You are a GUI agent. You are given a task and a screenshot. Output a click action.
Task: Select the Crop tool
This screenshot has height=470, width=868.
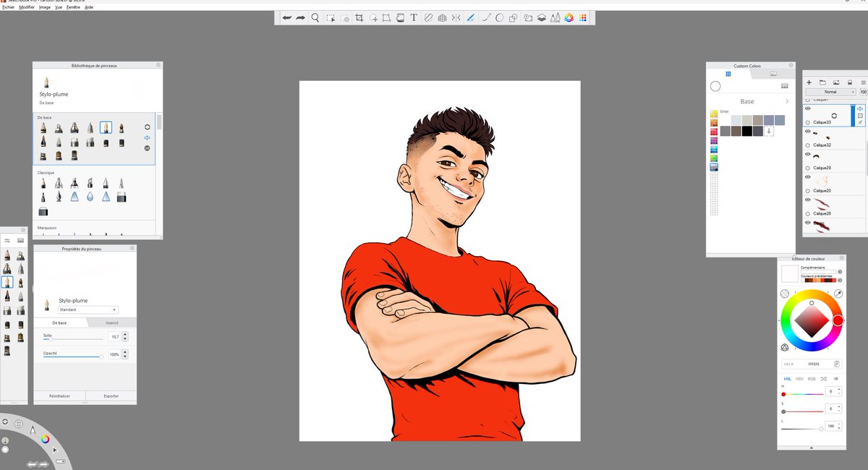coord(359,18)
